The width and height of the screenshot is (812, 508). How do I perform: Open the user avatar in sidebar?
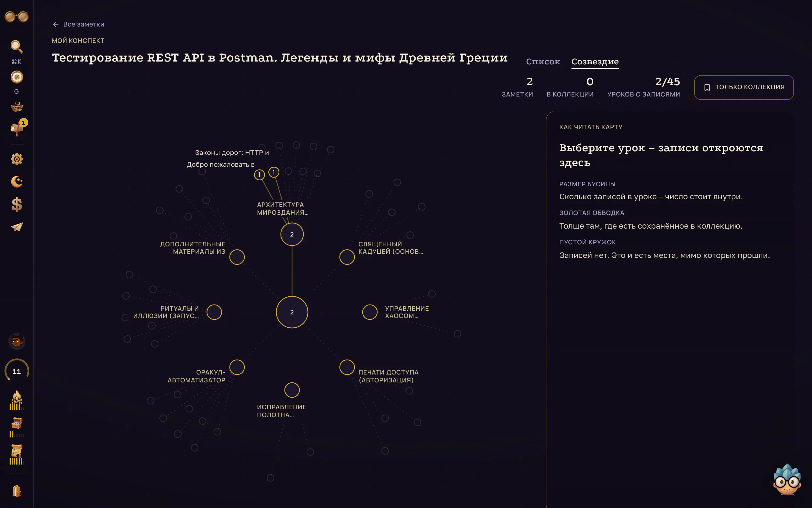point(16,342)
